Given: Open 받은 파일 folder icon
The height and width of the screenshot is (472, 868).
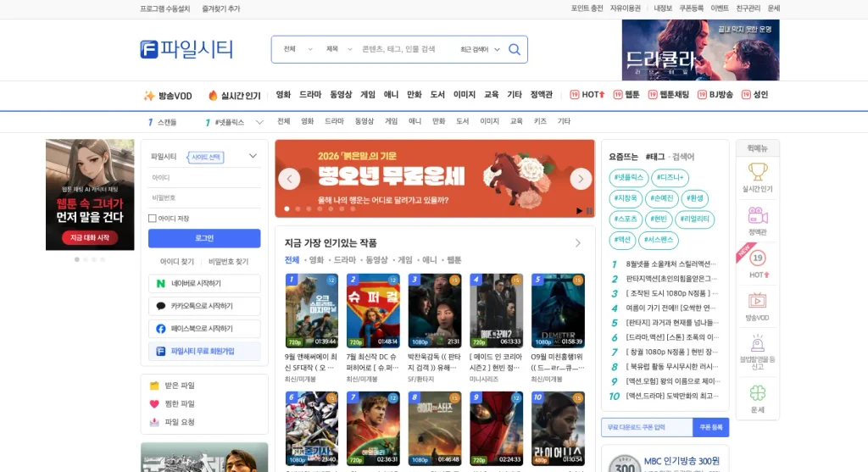Looking at the screenshot, I should pos(154,385).
